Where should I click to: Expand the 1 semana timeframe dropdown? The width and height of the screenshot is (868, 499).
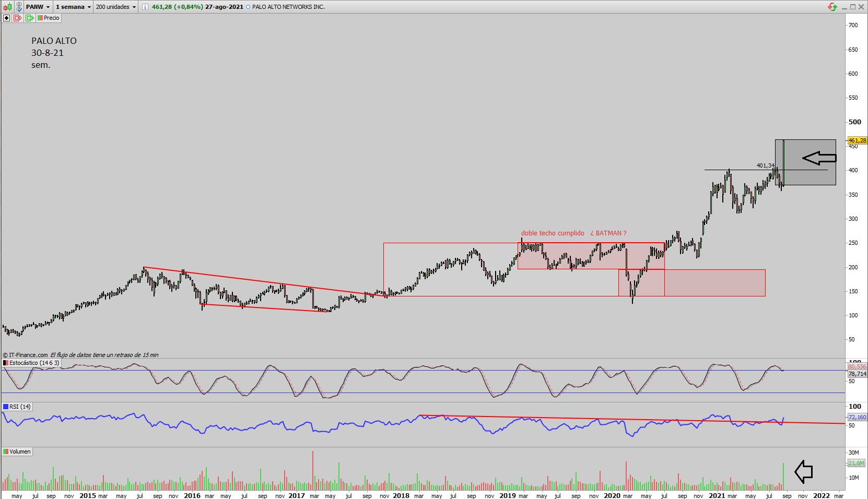(73, 7)
